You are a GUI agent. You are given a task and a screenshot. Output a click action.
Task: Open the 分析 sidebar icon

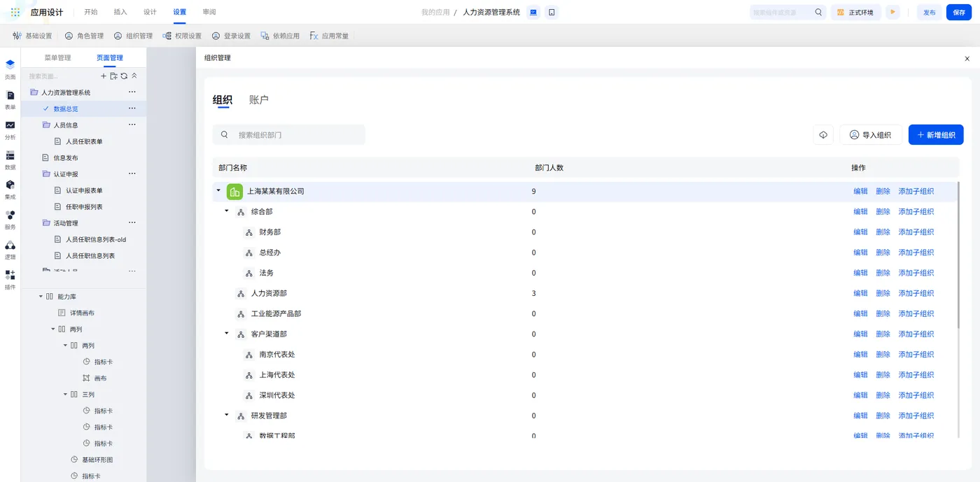coord(10,129)
